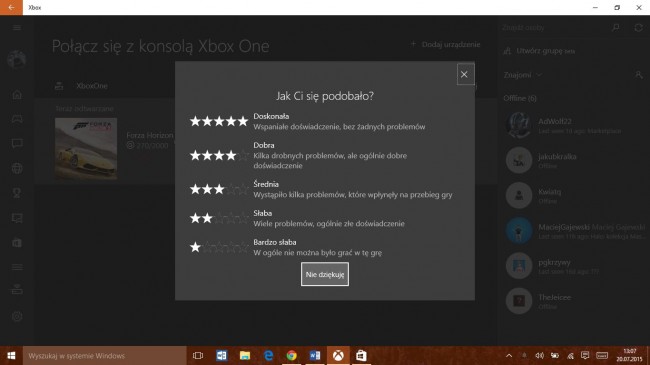Click Utwórz grupę create party
Image resolution: width=650 pixels, height=365 pixels.
[x=539, y=51]
